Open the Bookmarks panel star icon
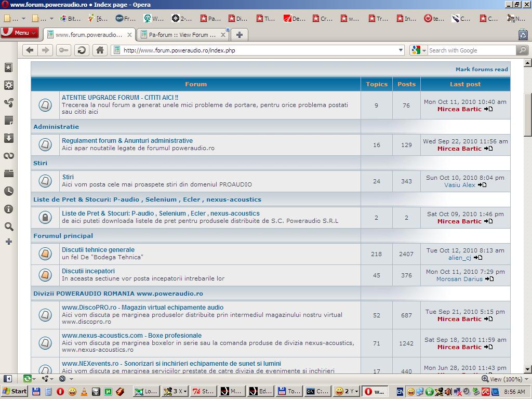 [x=8, y=68]
